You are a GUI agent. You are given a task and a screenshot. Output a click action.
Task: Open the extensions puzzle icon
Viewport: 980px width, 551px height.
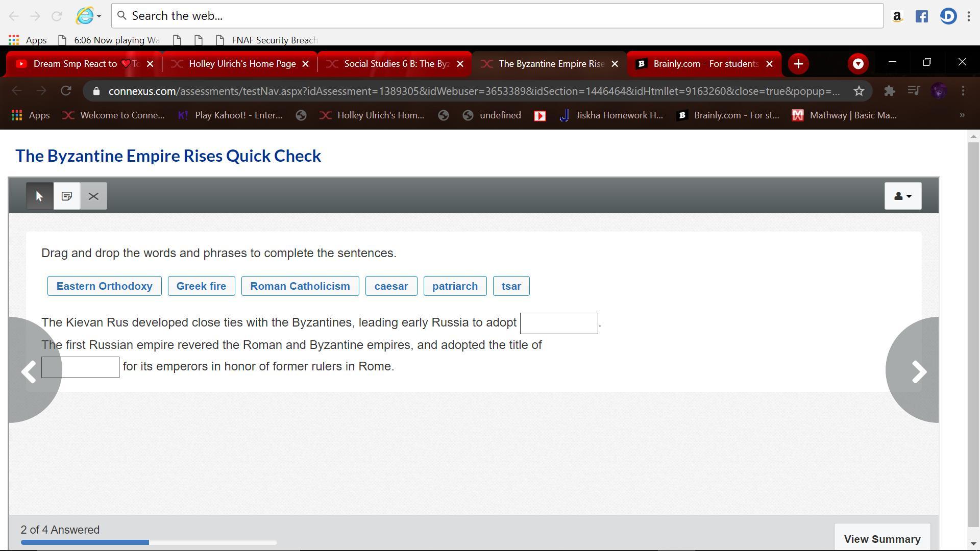tap(889, 91)
